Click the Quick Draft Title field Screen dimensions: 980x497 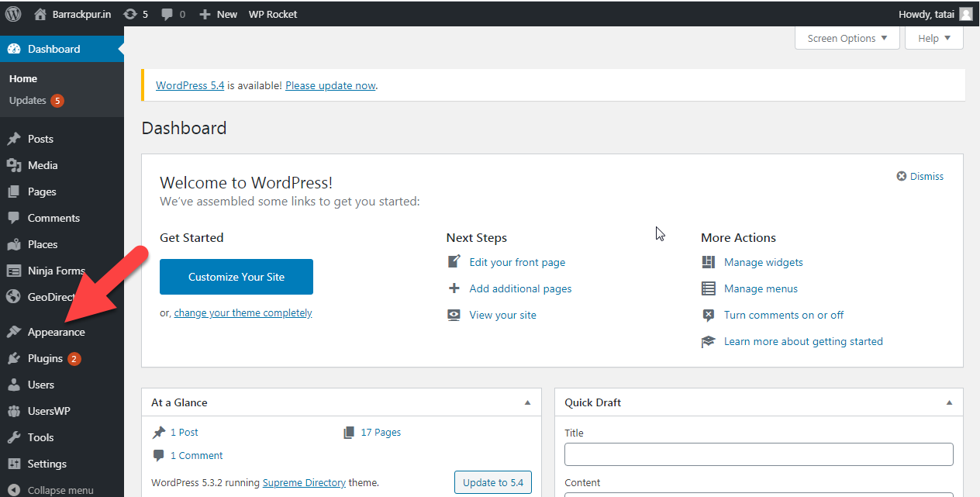(x=758, y=454)
